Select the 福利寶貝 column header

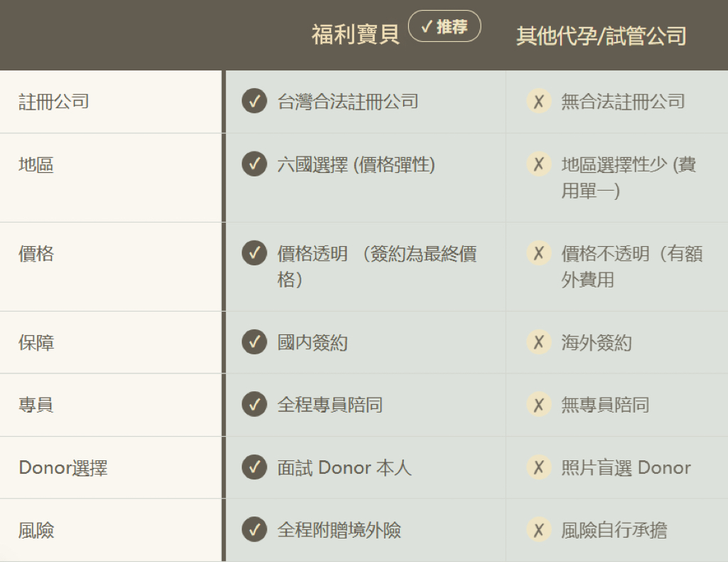[355, 34]
